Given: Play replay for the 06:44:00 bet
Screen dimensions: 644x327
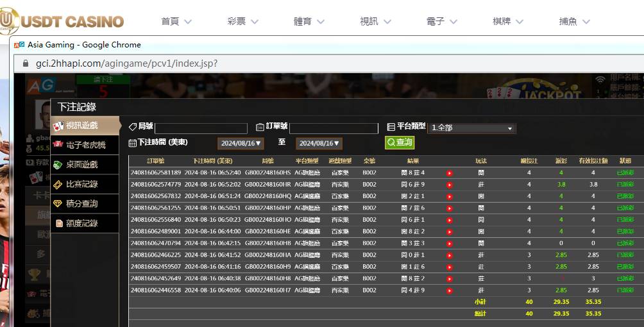Looking at the screenshot, I should (450, 231).
